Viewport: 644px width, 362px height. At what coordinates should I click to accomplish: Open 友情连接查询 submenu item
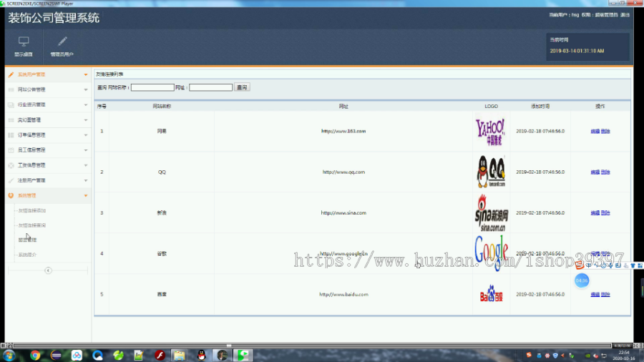pyautogui.click(x=32, y=225)
